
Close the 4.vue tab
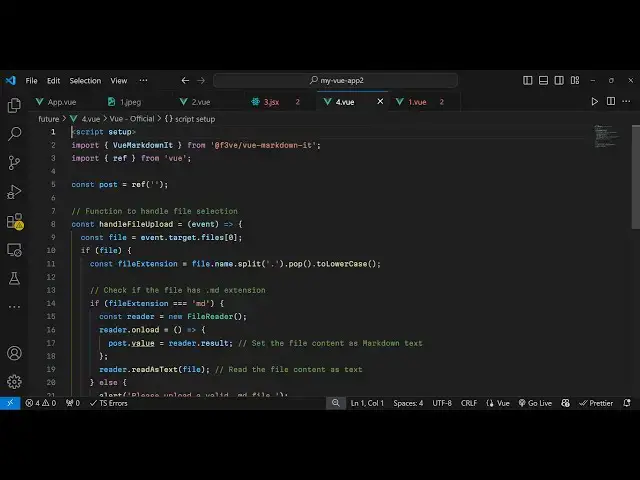click(380, 101)
